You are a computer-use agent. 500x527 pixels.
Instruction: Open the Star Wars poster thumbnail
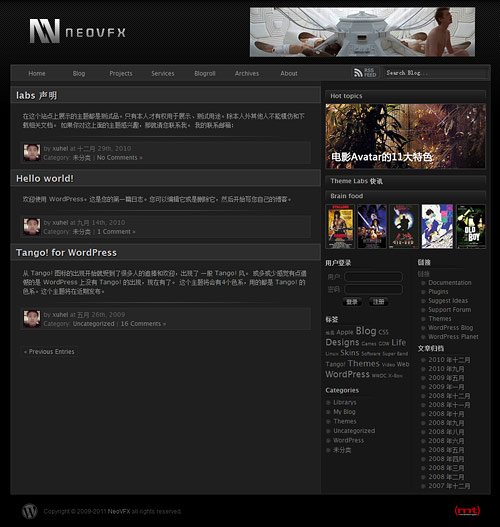click(x=372, y=227)
